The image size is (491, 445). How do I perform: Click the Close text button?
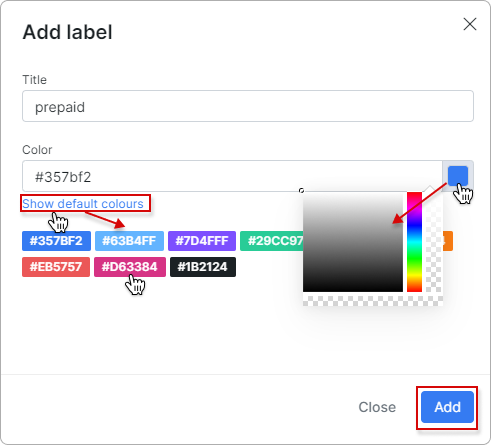[377, 407]
